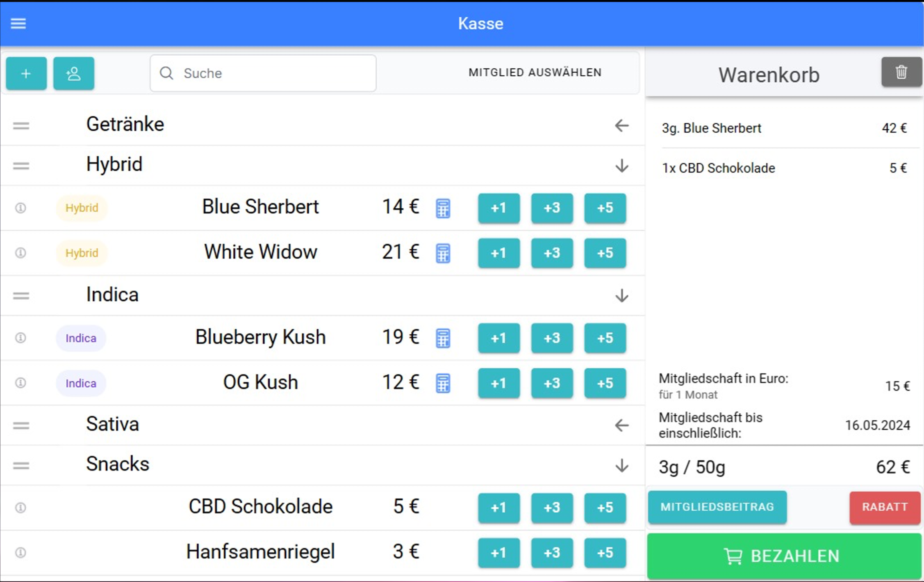Image resolution: width=924 pixels, height=582 pixels.
Task: Show info icon for Hanfsamenriegel
Action: point(20,553)
